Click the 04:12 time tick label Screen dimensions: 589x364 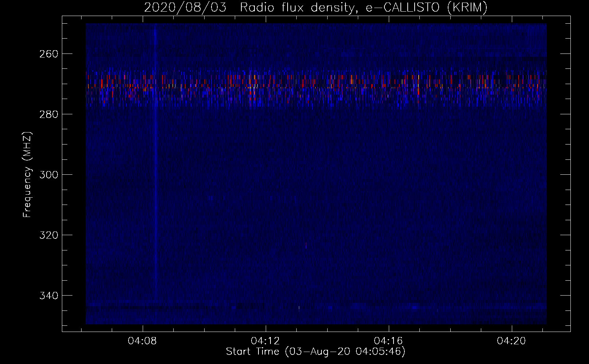pos(265,341)
